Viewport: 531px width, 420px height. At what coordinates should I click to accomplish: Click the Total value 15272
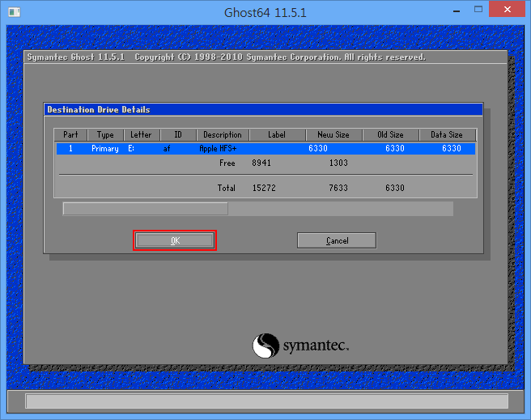pyautogui.click(x=264, y=188)
